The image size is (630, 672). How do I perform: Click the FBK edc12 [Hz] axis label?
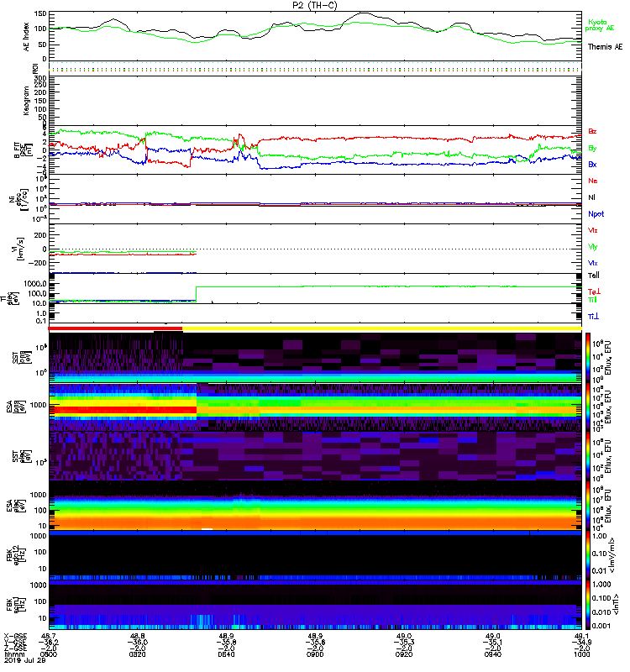16,554
